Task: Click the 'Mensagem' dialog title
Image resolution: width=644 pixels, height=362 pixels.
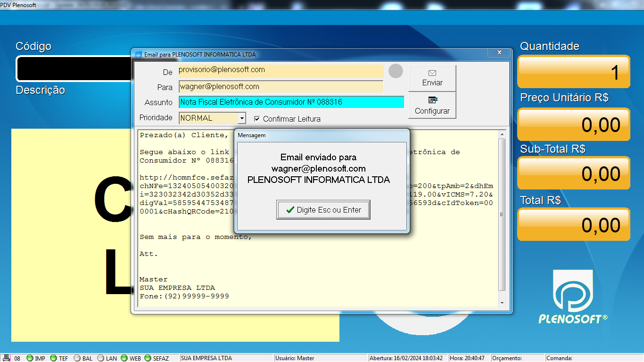Action: (x=252, y=135)
